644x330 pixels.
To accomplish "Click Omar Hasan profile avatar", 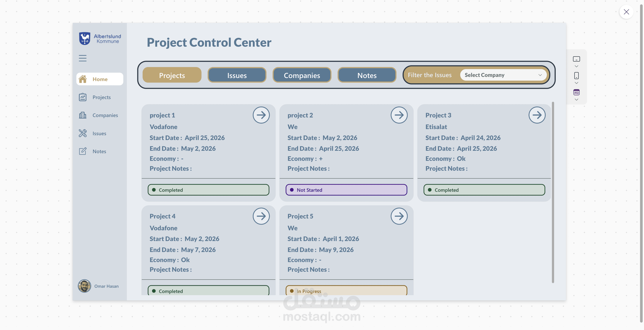I will click(x=84, y=286).
